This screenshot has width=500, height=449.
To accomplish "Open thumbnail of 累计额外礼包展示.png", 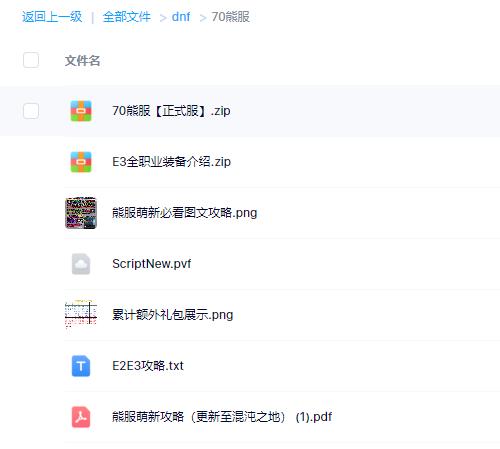I will coord(81,314).
